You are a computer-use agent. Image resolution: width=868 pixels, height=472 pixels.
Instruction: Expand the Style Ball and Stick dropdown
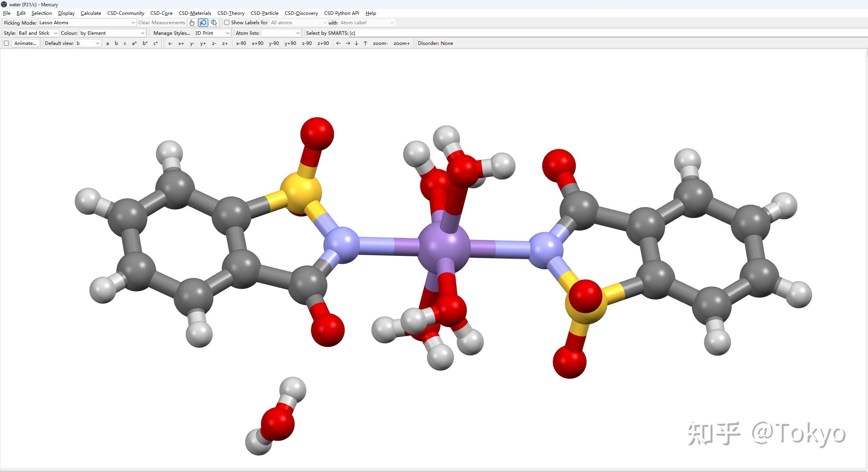point(38,33)
